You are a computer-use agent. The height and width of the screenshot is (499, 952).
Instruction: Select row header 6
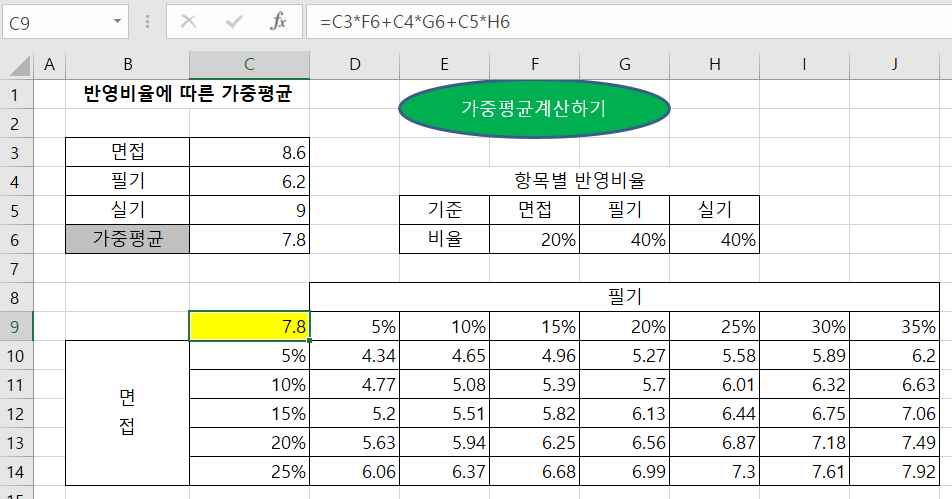(17, 239)
